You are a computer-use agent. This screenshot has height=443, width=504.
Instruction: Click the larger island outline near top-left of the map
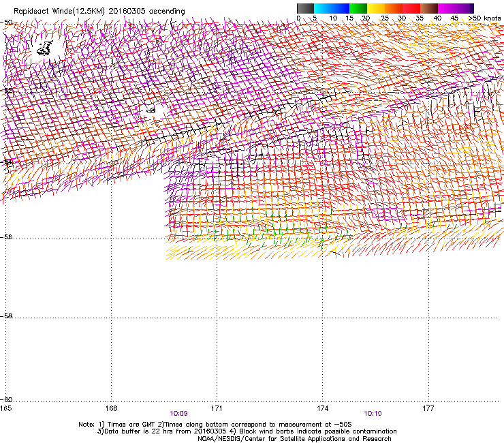[44, 48]
